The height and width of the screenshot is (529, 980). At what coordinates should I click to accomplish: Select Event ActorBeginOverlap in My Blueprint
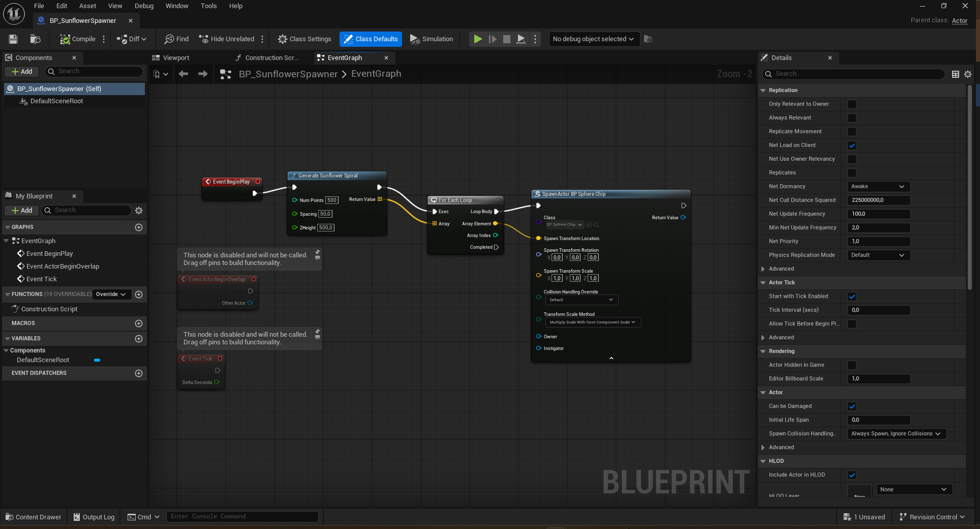click(x=63, y=267)
